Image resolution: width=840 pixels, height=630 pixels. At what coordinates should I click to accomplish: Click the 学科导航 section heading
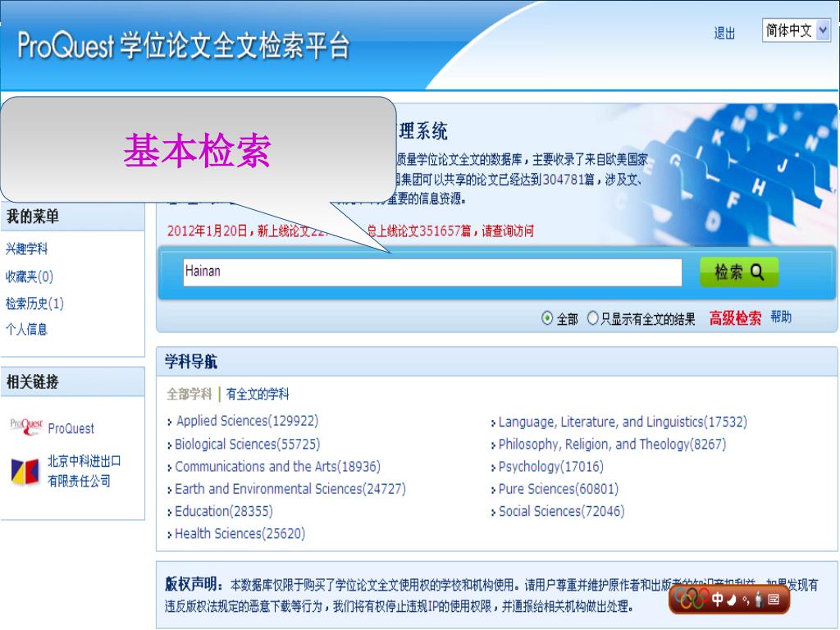point(190,362)
